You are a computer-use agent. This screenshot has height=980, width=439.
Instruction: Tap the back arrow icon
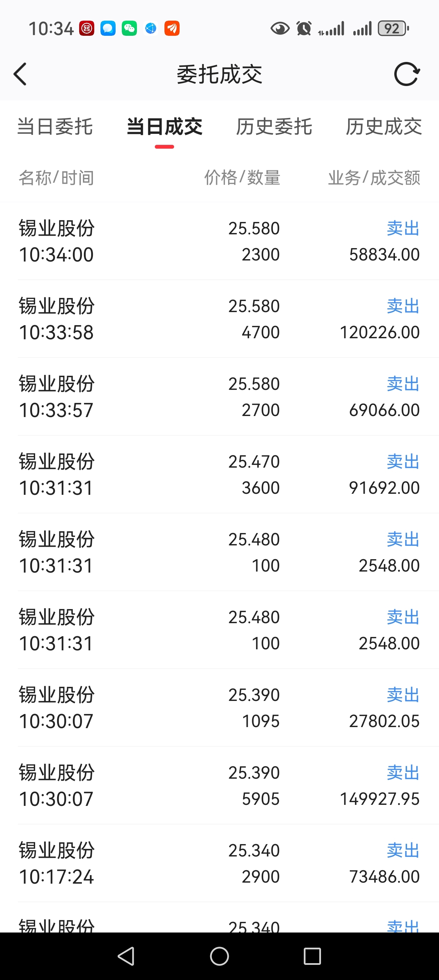[x=20, y=74]
